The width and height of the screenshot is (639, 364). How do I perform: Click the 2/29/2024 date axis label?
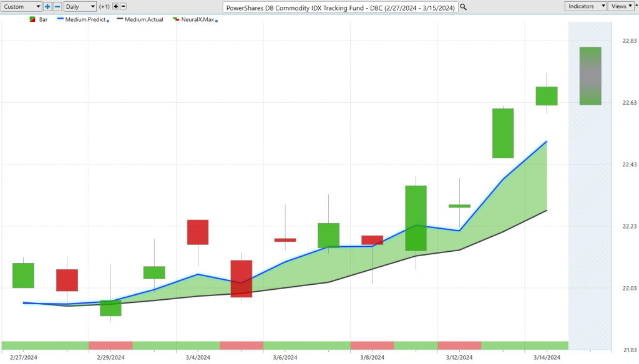(110, 358)
